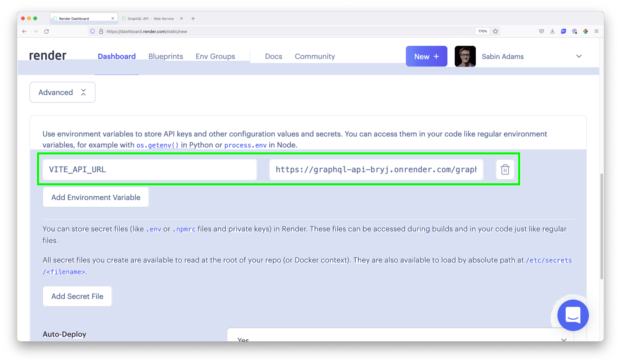Click Add Secret File button

(x=77, y=296)
